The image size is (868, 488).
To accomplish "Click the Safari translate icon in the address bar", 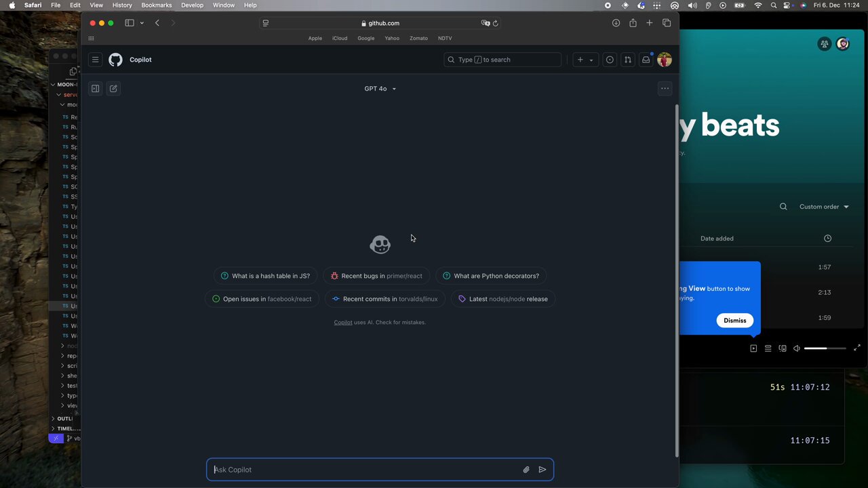I will pos(486,23).
